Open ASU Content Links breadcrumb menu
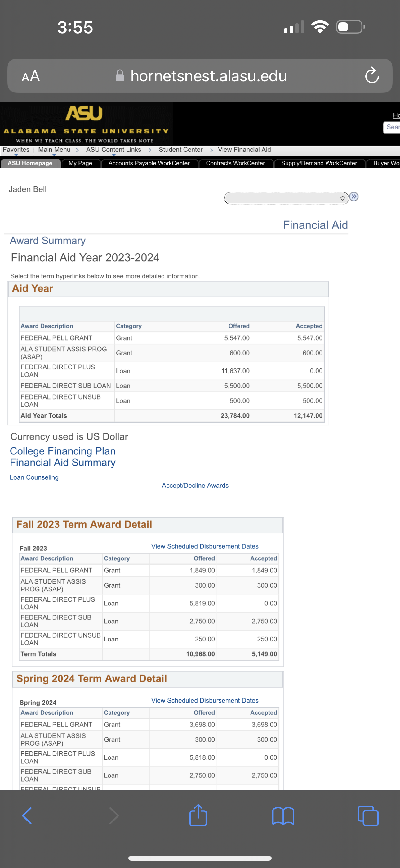The height and width of the screenshot is (868, 400). (x=113, y=150)
